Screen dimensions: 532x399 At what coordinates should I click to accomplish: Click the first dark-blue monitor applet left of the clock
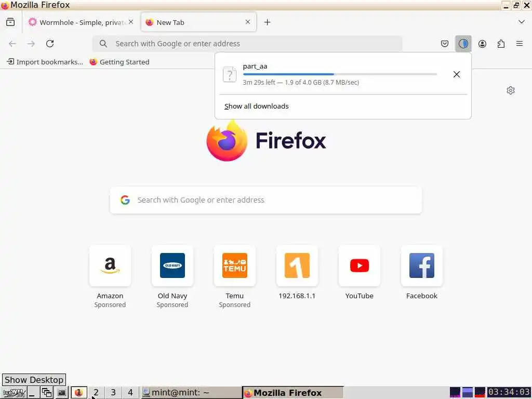455,392
